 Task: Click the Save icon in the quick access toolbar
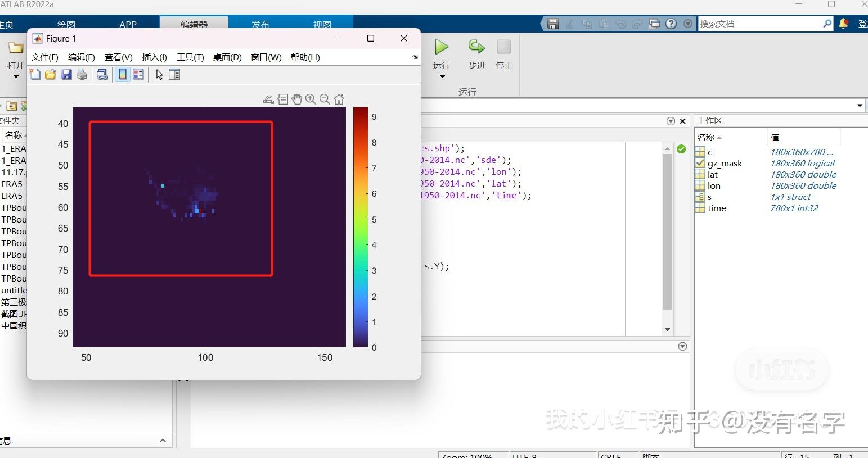click(553, 24)
